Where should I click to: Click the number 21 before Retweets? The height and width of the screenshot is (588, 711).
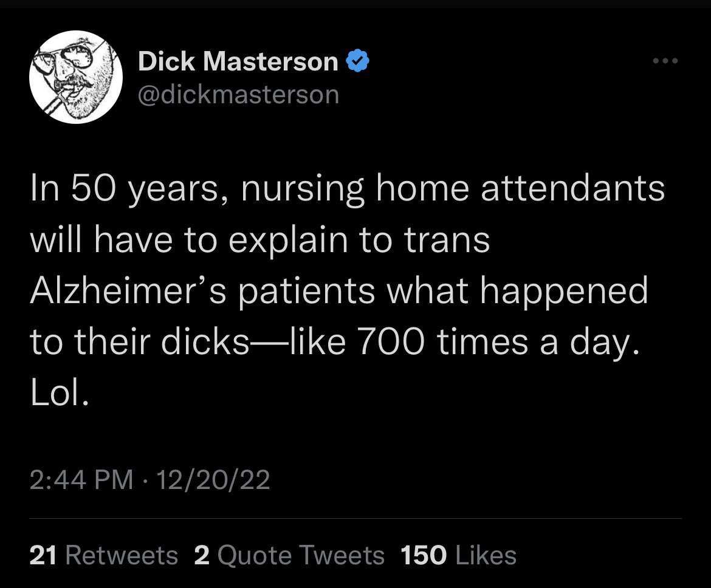tap(43, 555)
